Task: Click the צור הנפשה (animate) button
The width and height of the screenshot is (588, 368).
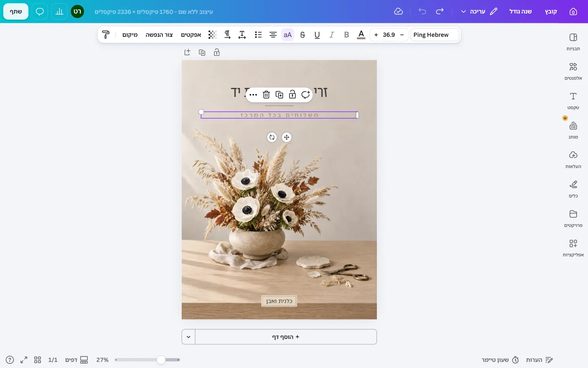Action: pyautogui.click(x=159, y=35)
